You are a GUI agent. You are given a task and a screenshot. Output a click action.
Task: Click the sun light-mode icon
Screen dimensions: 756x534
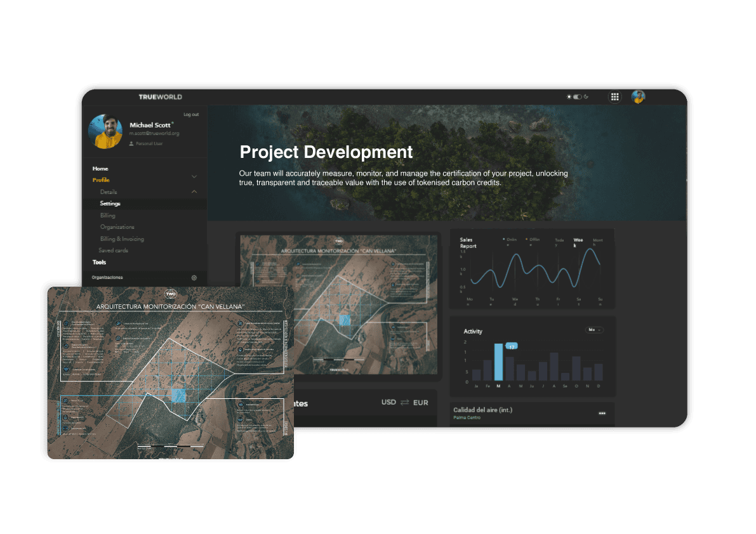[x=569, y=97]
